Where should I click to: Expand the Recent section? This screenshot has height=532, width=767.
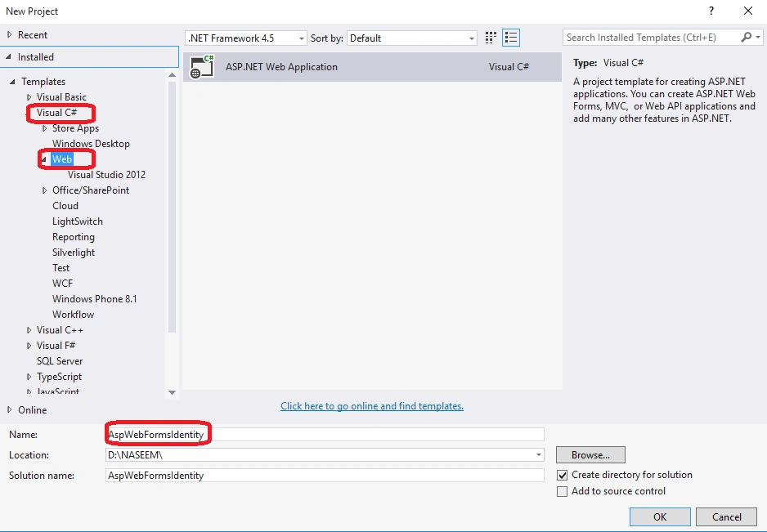coord(9,34)
